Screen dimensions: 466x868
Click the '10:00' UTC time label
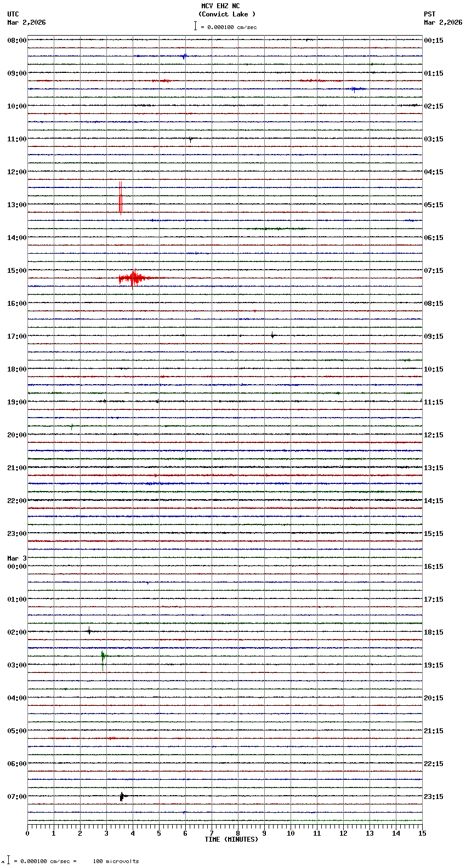click(x=17, y=106)
